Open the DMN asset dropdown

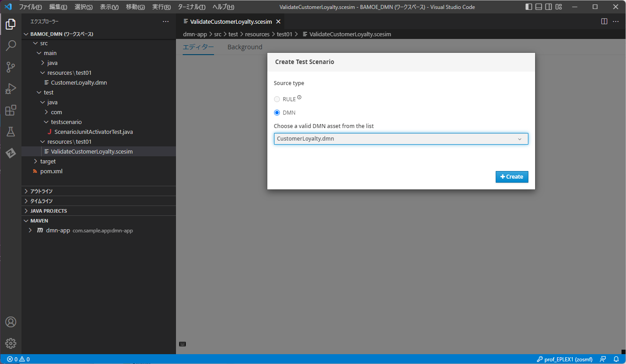click(401, 139)
